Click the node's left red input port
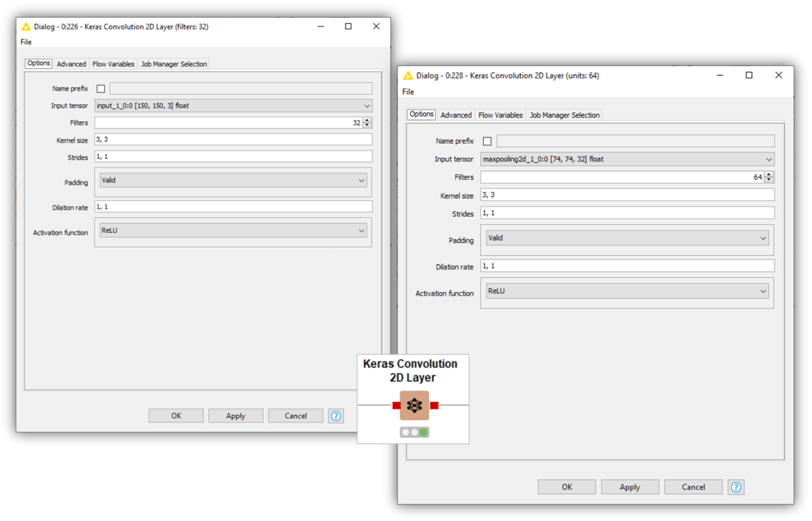The height and width of the screenshot is (521, 812). tap(396, 405)
